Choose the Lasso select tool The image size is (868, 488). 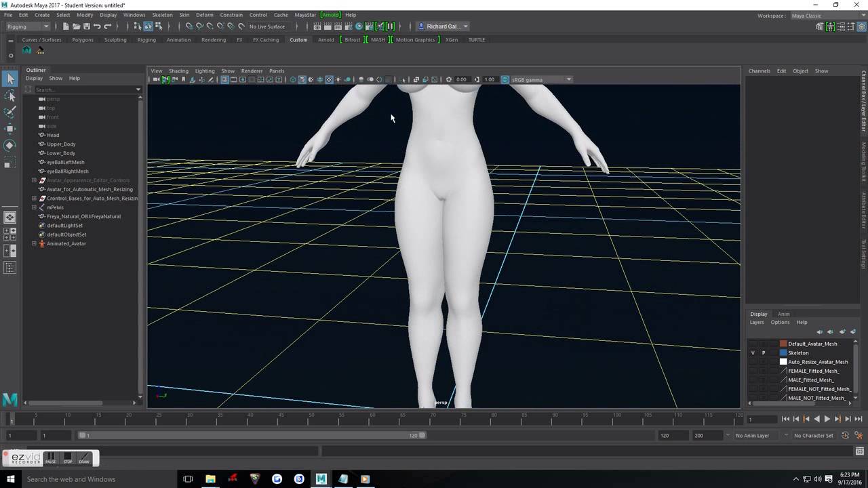(10, 96)
